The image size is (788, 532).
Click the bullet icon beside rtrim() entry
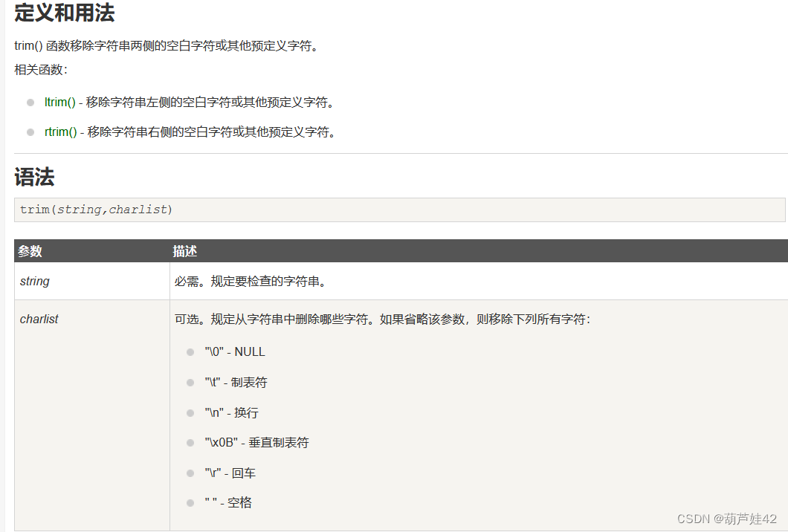click(30, 132)
